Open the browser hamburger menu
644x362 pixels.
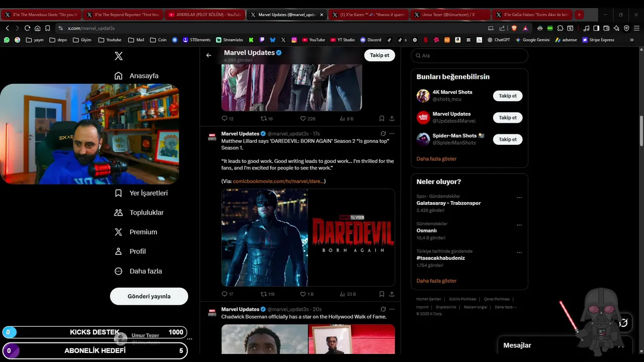coord(636,28)
